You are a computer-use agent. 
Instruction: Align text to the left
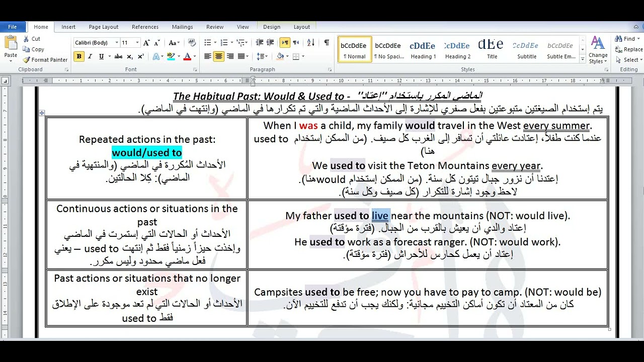tap(208, 56)
